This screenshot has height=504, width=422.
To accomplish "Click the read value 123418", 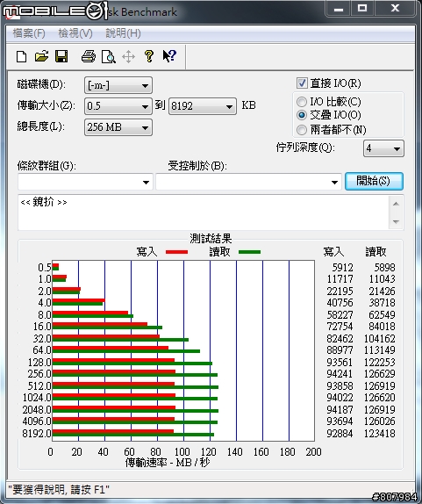I will (379, 433).
